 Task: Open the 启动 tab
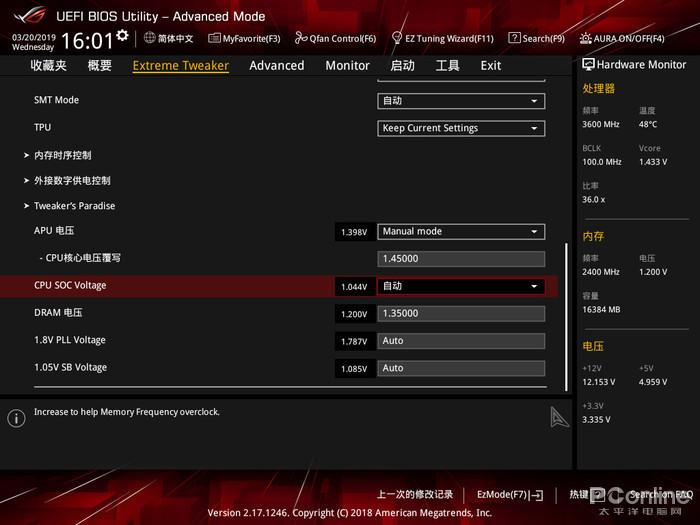[x=402, y=66]
